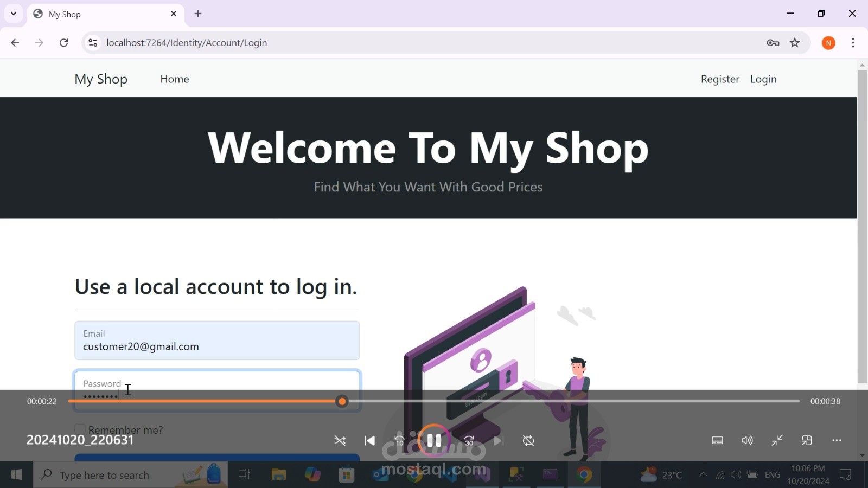The height and width of the screenshot is (488, 868).
Task: Click the page vertical scrollbar
Action: (x=862, y=227)
